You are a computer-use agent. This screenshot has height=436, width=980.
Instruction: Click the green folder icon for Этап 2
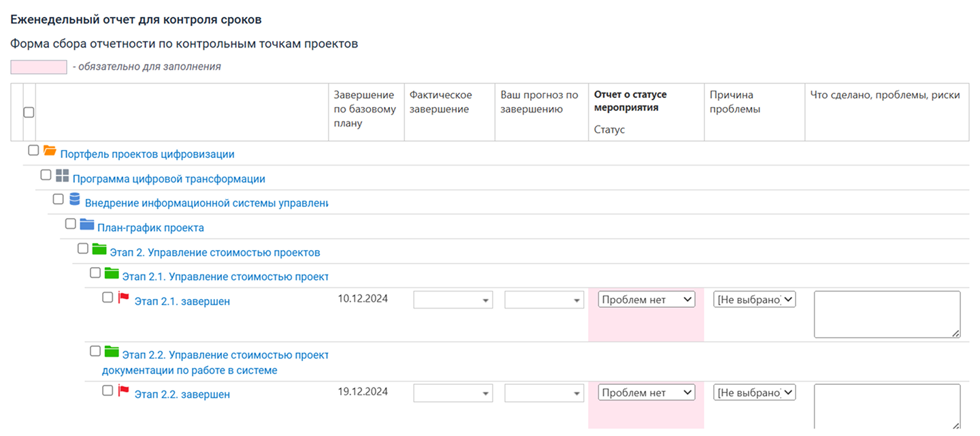pyautogui.click(x=99, y=249)
